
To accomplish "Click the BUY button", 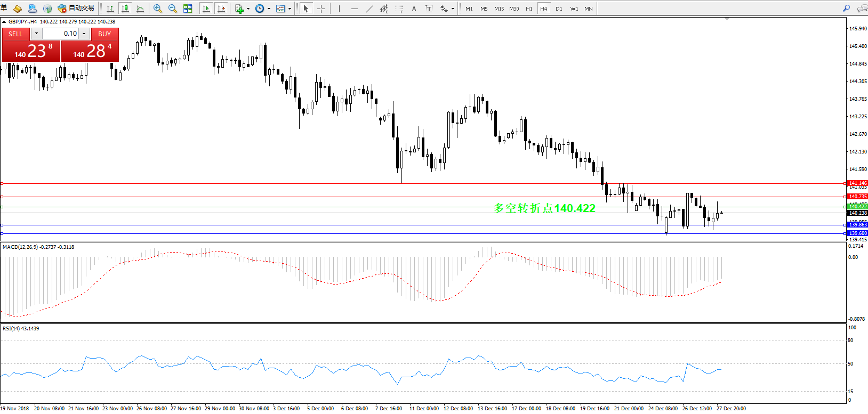I will (105, 34).
